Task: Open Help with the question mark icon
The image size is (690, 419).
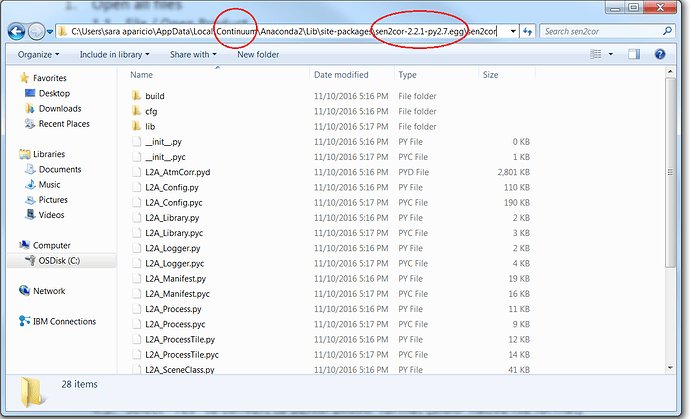Action: click(660, 54)
